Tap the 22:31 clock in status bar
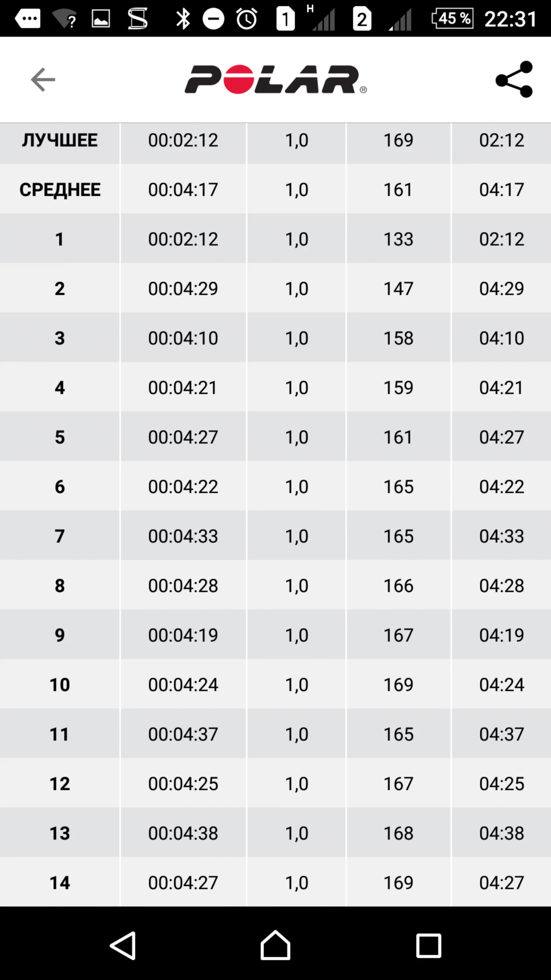Viewport: 551px width, 980px height. [510, 19]
